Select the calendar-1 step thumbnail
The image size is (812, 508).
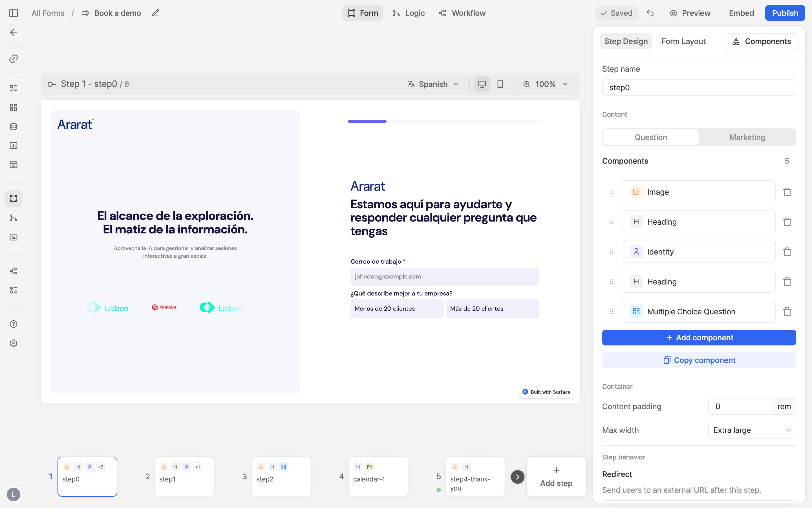click(x=378, y=477)
